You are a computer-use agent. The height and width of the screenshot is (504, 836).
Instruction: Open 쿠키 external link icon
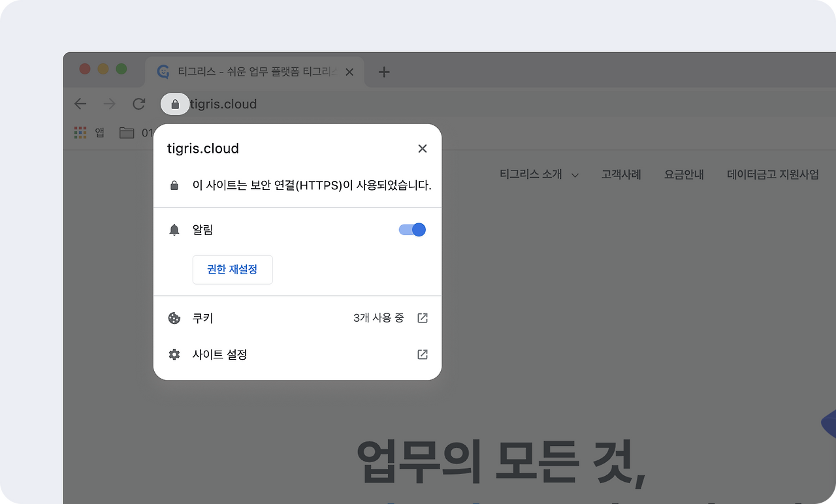[x=423, y=318]
